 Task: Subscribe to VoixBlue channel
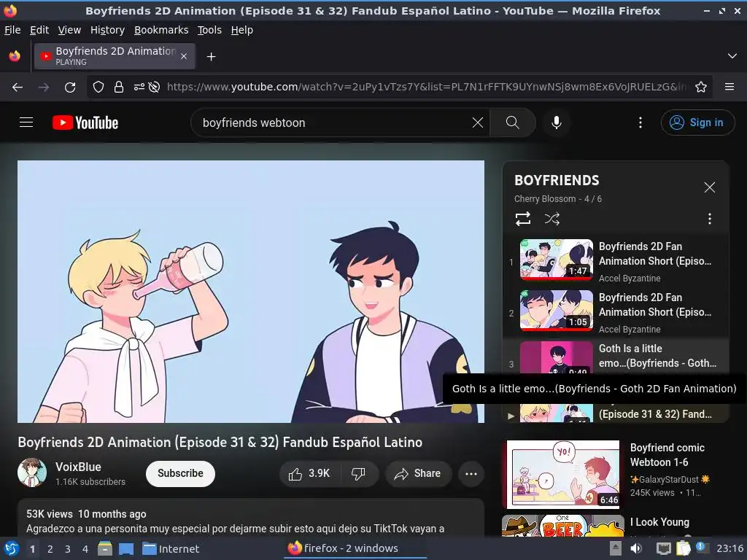[x=181, y=474]
